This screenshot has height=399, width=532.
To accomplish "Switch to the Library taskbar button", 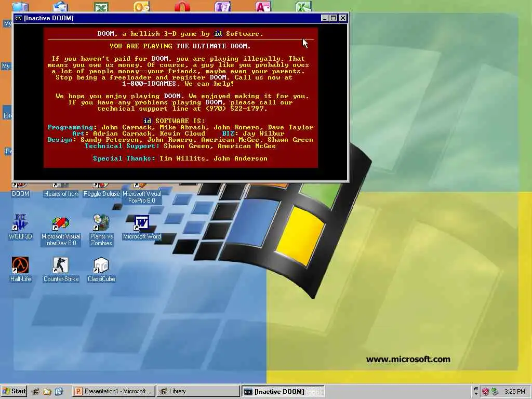I will pos(198,391).
